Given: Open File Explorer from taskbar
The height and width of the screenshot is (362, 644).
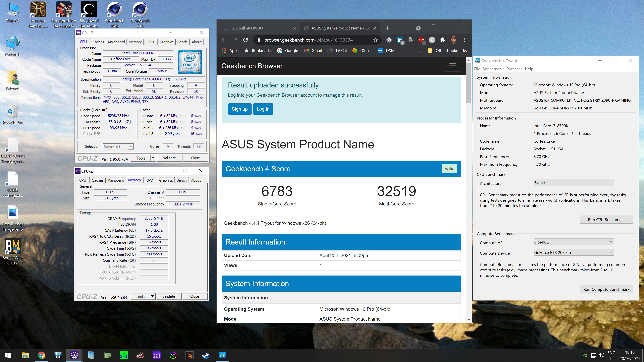Looking at the screenshot, I should (25, 355).
